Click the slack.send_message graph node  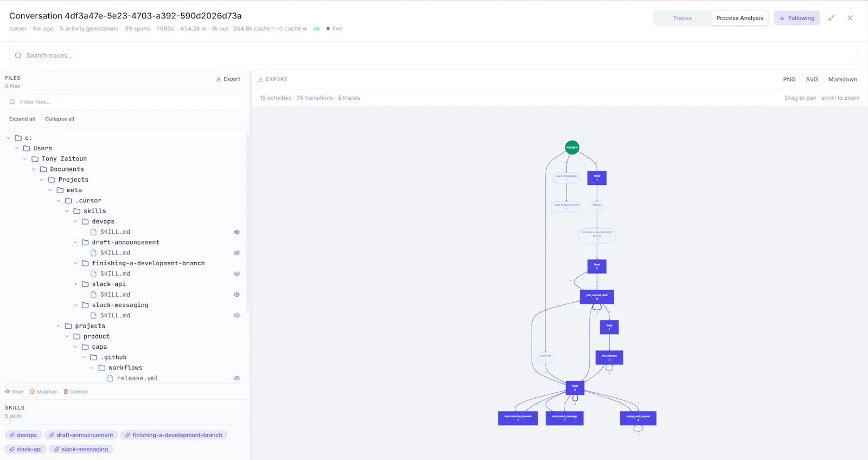coord(564,418)
